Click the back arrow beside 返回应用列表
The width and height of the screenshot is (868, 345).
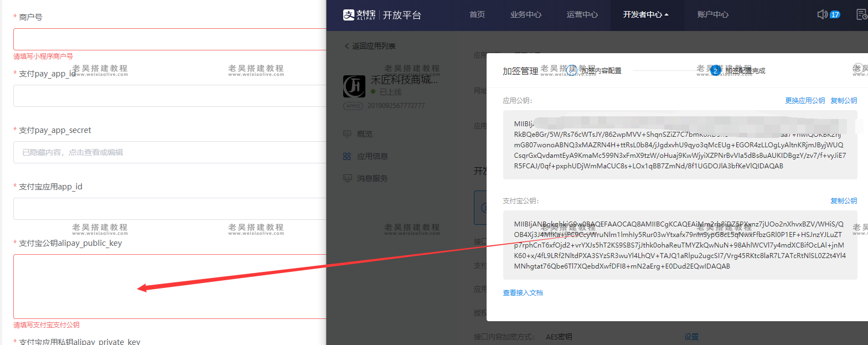coord(347,46)
